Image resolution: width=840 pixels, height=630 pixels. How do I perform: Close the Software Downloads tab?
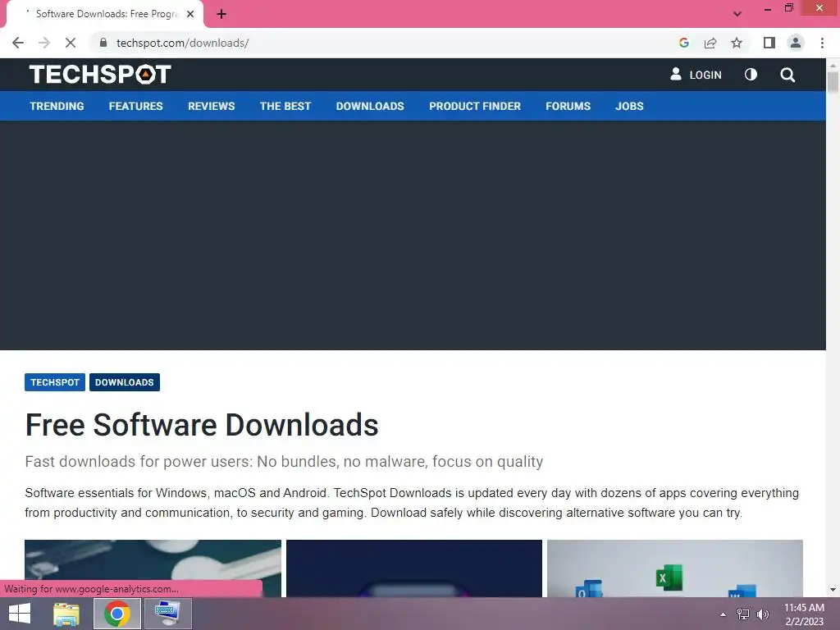pyautogui.click(x=190, y=14)
